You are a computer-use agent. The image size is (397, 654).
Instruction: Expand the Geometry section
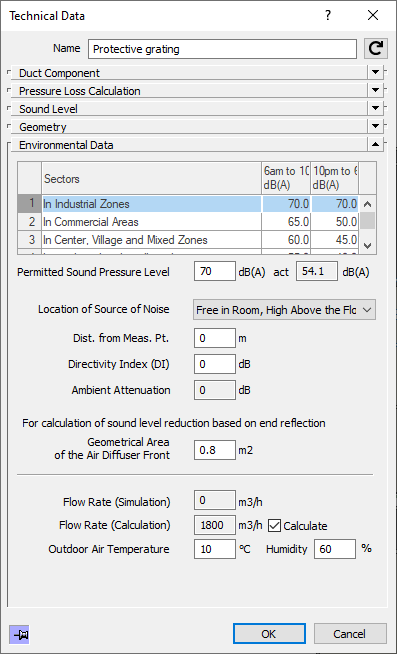coord(375,126)
